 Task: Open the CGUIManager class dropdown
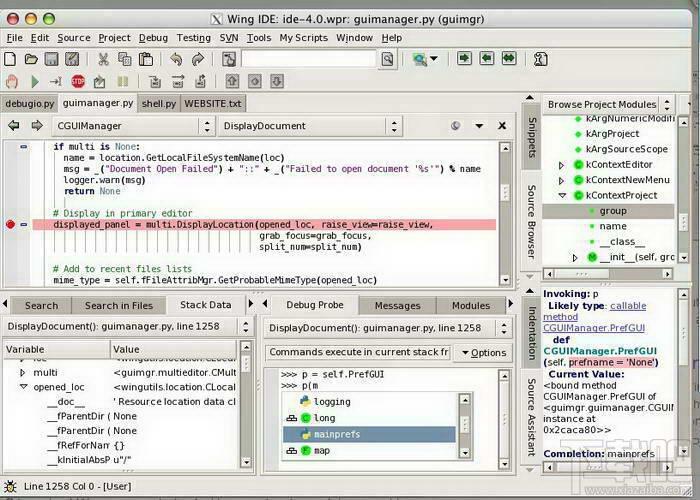pos(133,126)
